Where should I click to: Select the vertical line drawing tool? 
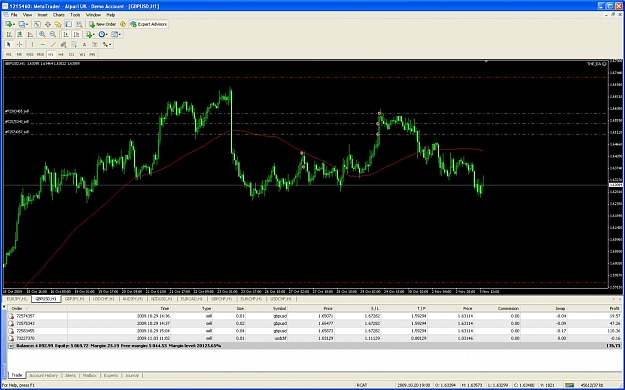coord(32,44)
